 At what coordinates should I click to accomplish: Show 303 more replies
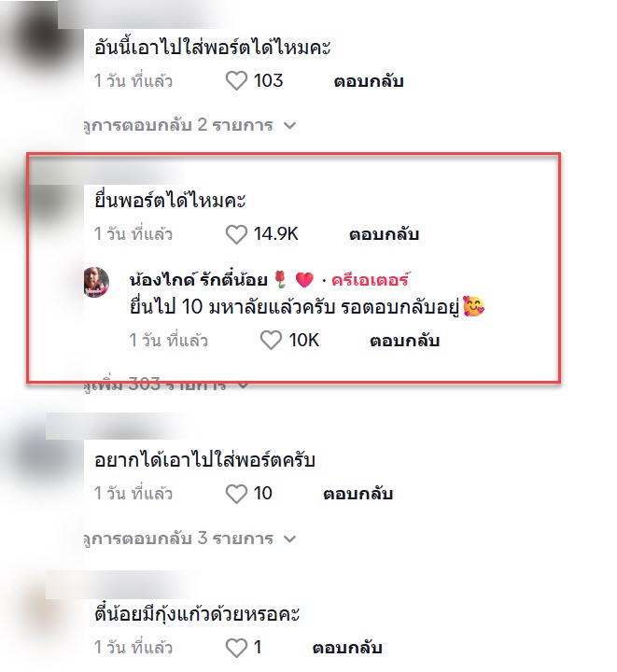point(166,384)
